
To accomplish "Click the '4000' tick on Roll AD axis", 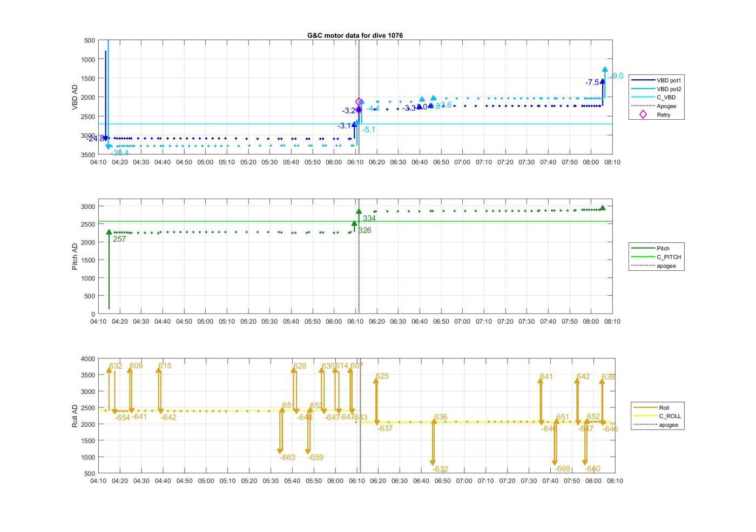I will click(x=89, y=359).
